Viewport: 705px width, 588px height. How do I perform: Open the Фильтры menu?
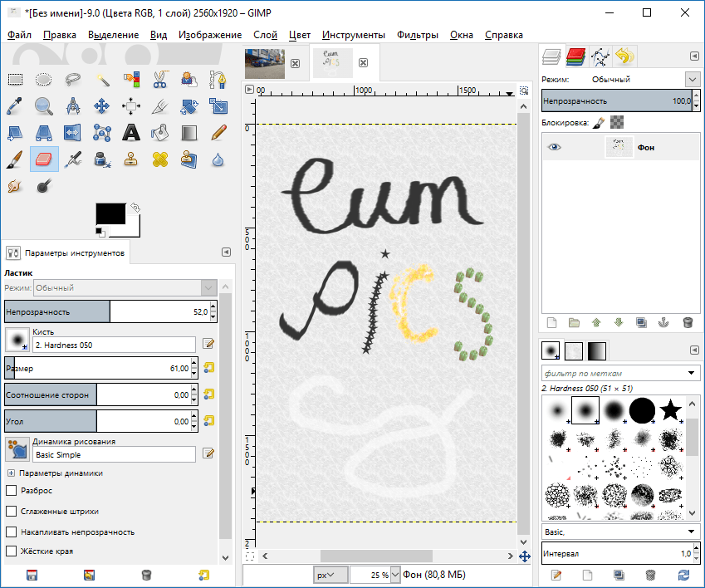click(x=418, y=35)
